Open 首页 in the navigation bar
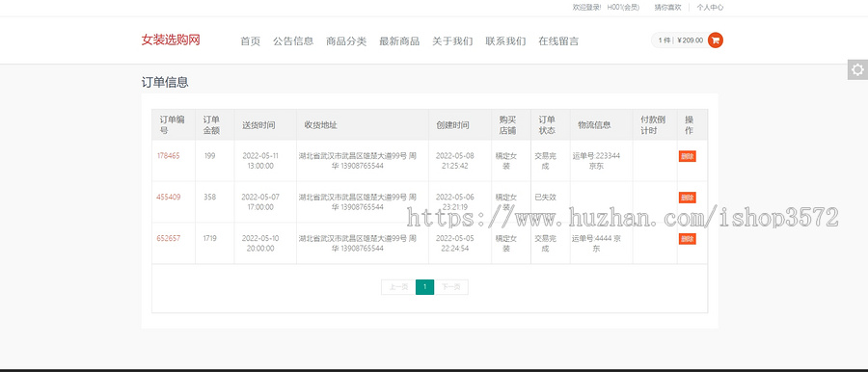The image size is (868, 372). click(250, 41)
